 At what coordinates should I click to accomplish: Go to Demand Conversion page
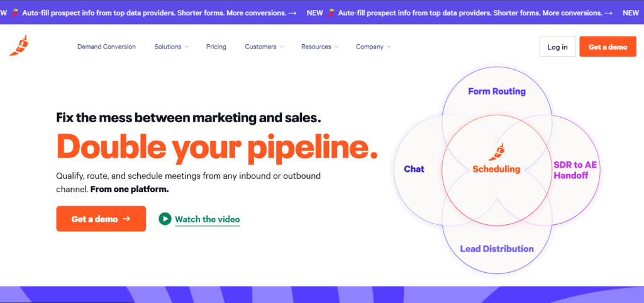click(x=106, y=47)
